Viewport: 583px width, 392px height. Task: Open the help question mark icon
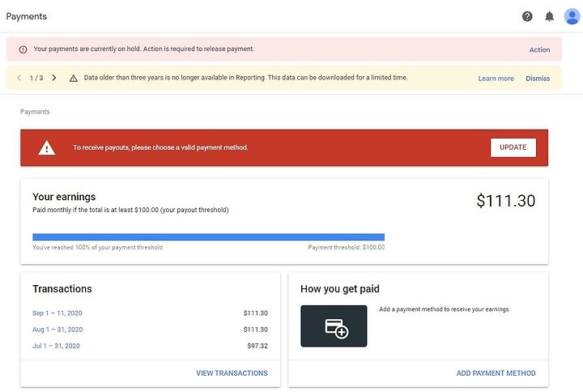pos(527,16)
